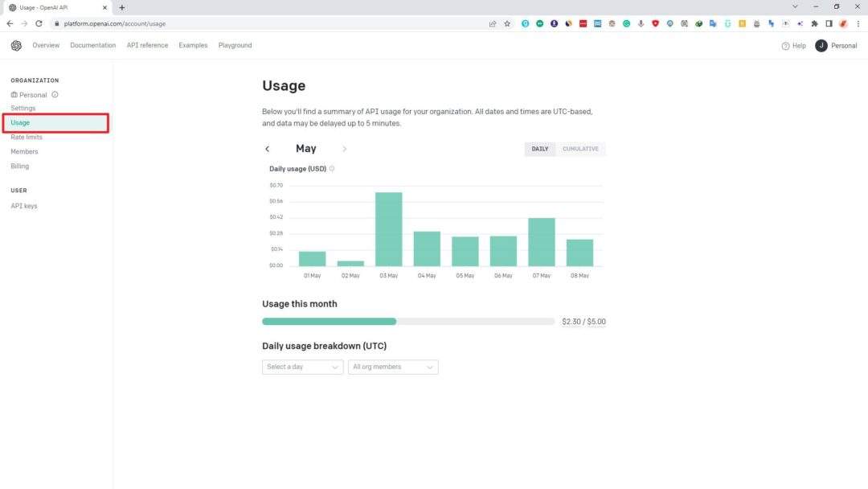Open the Select a day dropdown
This screenshot has width=868, height=489.
tap(302, 368)
